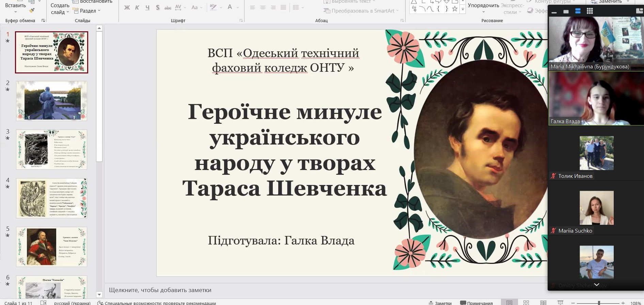Apply strikethrough (abc) formatting
The width and height of the screenshot is (644, 305).
168,7
